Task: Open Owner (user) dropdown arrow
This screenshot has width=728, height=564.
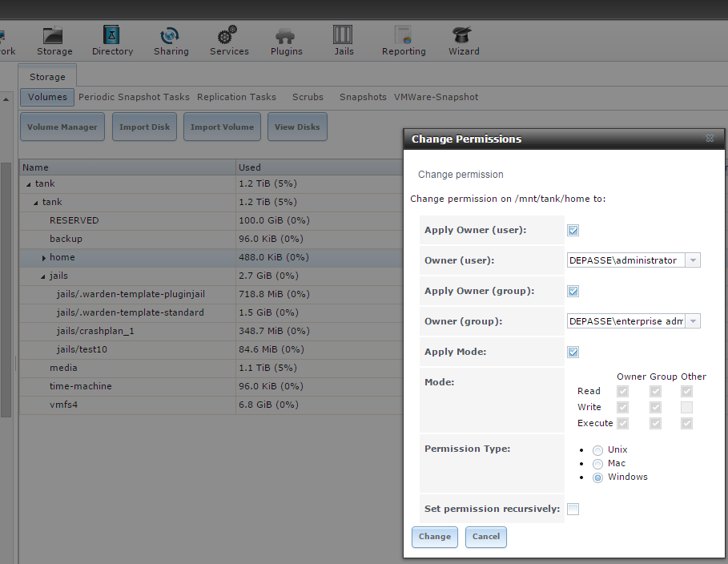Action: coord(693,260)
